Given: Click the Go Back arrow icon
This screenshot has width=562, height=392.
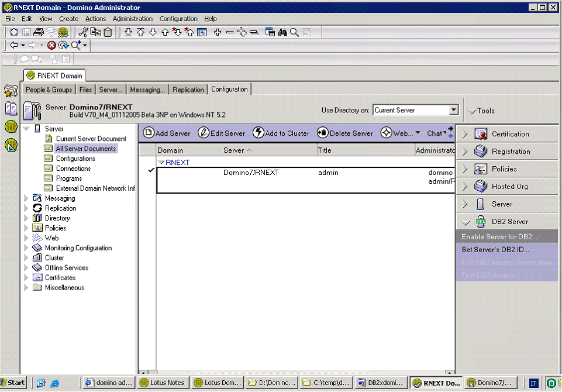Looking at the screenshot, I should pos(13,45).
